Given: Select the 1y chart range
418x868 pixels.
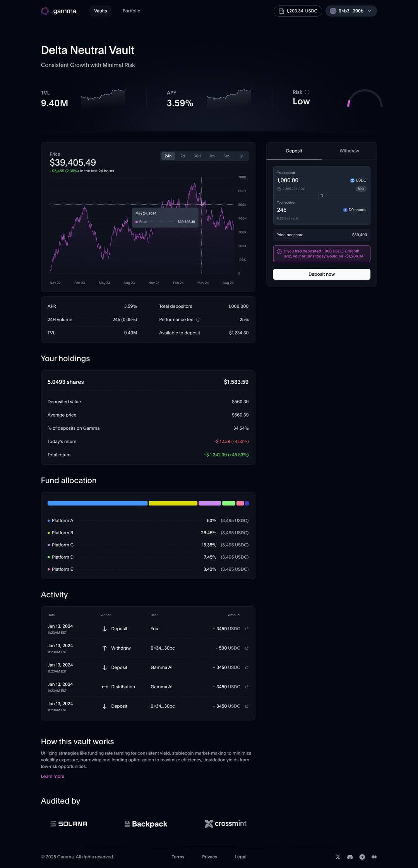Looking at the screenshot, I should point(241,156).
